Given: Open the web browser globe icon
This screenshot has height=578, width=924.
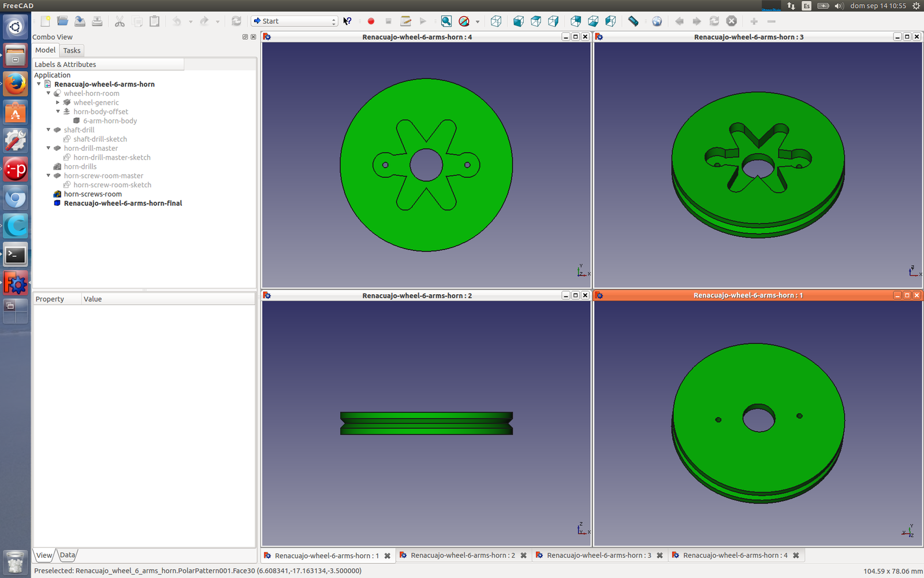Looking at the screenshot, I should [657, 21].
